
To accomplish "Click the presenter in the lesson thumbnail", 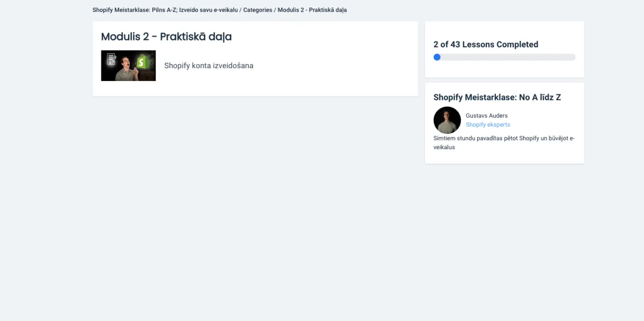I will coord(127,69).
